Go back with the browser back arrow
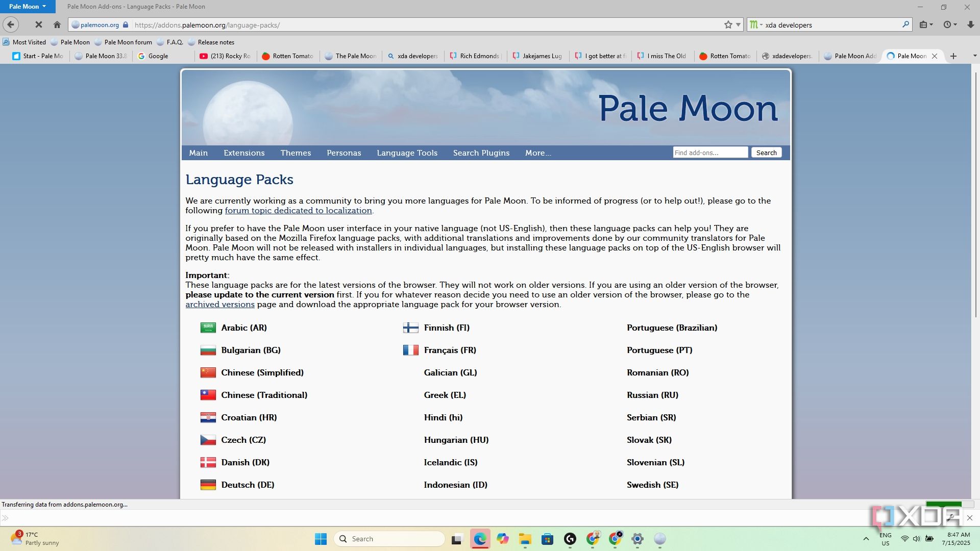Screen dimensions: 980x551 11,24
